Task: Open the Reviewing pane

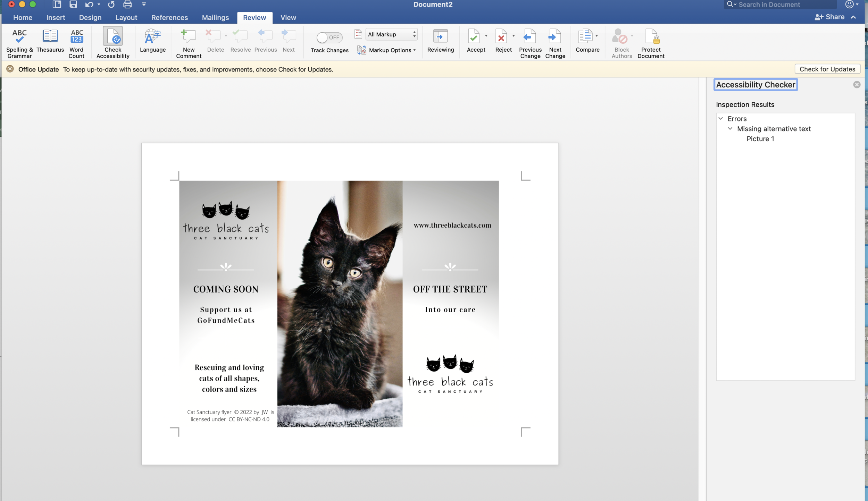Action: pos(440,41)
